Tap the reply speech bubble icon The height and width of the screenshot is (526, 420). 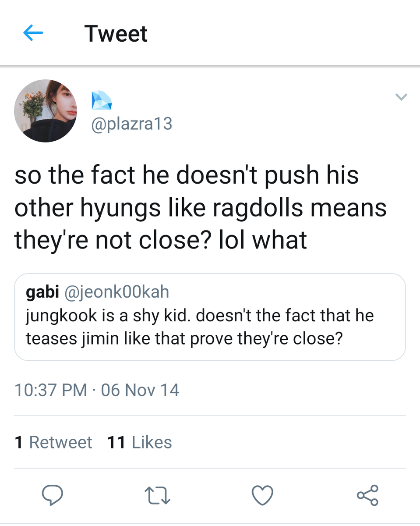point(53,495)
